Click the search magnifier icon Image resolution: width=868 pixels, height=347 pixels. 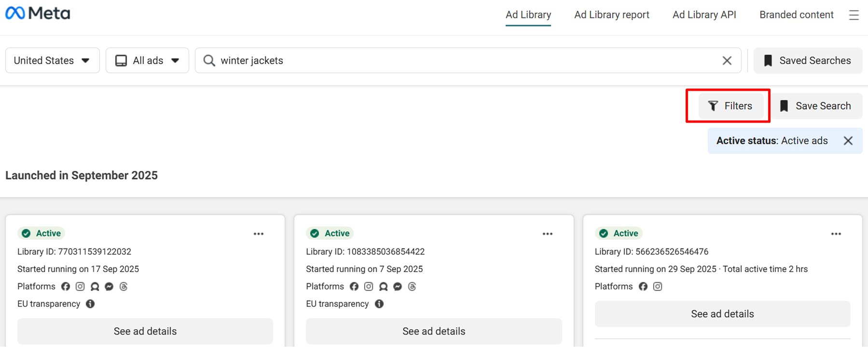[209, 61]
